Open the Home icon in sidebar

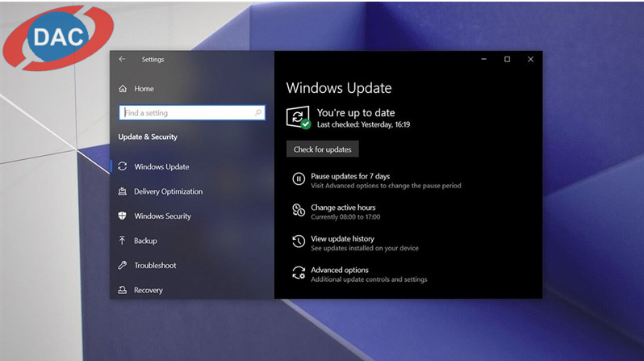click(x=123, y=88)
